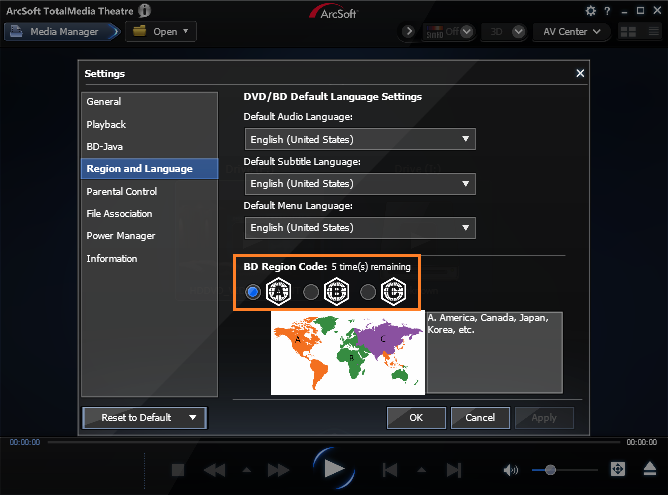Click the Play button in playback bar
The image size is (668, 495).
click(x=334, y=468)
